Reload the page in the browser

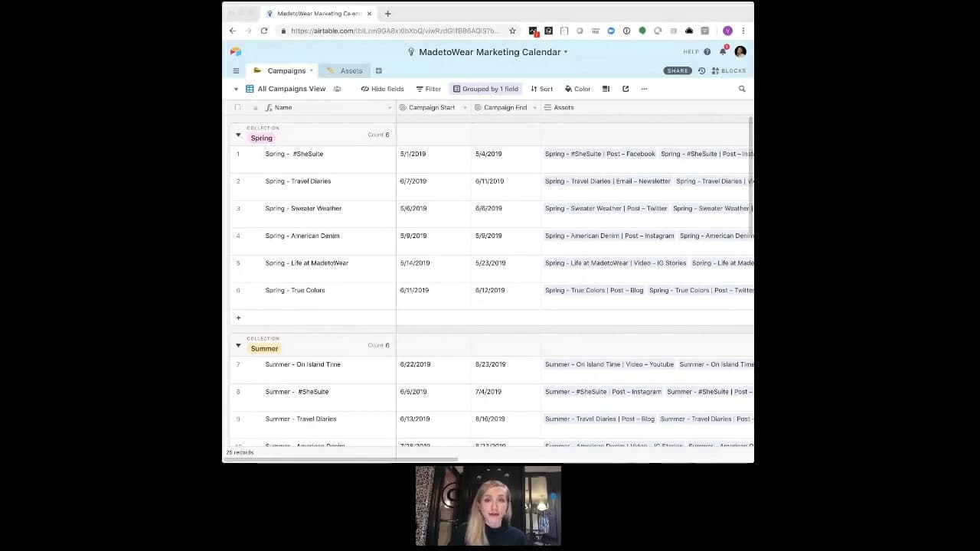click(264, 31)
